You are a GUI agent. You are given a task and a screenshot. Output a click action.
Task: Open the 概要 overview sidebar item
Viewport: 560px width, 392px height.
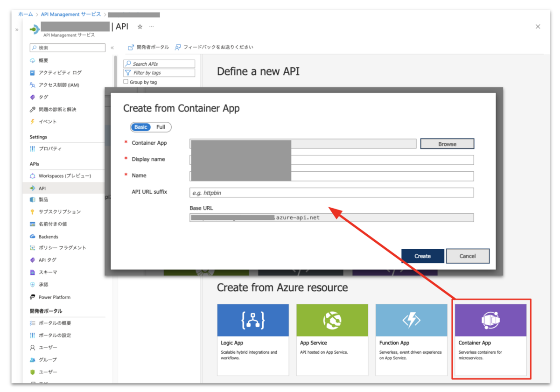[x=43, y=61]
